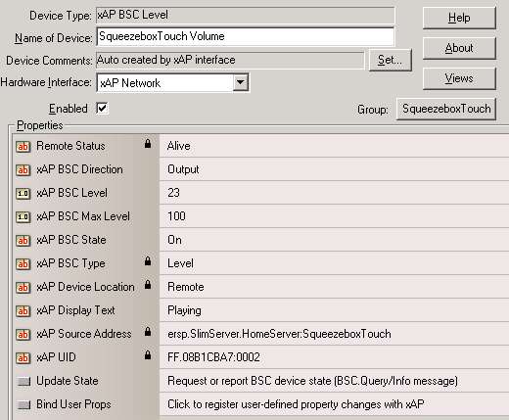Click the lock icon beside xAP Source Address
The height and width of the screenshot is (420, 509).
148,331
